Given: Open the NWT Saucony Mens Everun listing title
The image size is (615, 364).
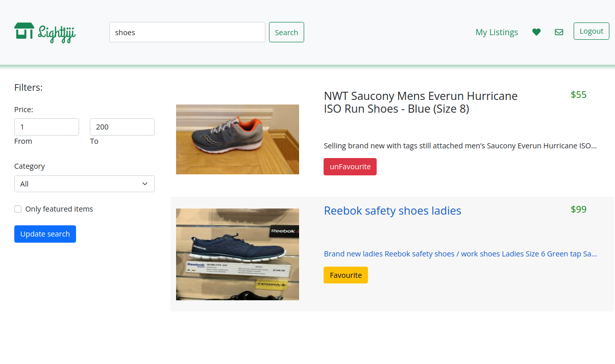Looking at the screenshot, I should pyautogui.click(x=421, y=102).
